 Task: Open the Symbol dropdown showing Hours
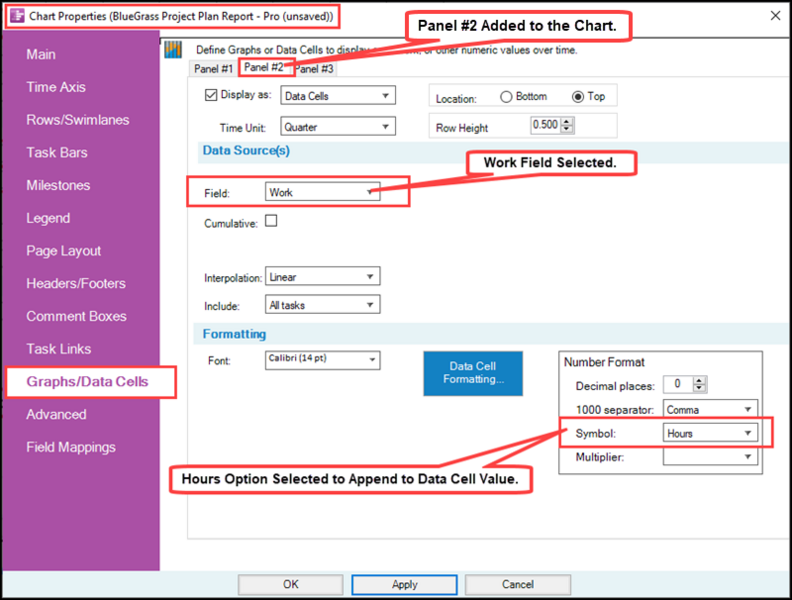(710, 433)
